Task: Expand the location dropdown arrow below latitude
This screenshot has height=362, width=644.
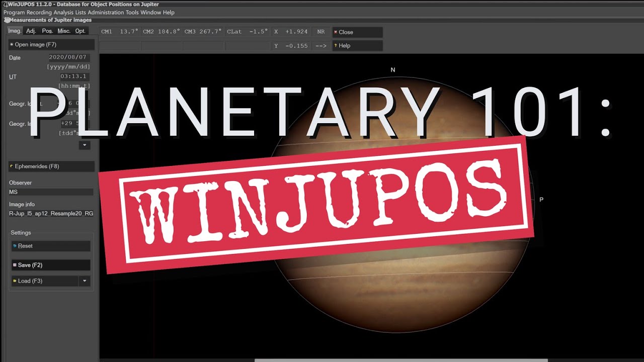Action: pos(85,145)
